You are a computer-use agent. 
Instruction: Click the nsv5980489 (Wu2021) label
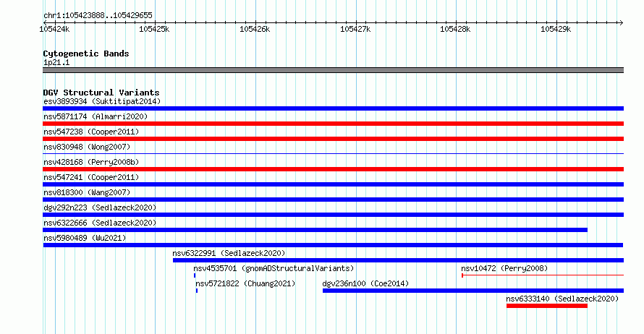(x=85, y=238)
